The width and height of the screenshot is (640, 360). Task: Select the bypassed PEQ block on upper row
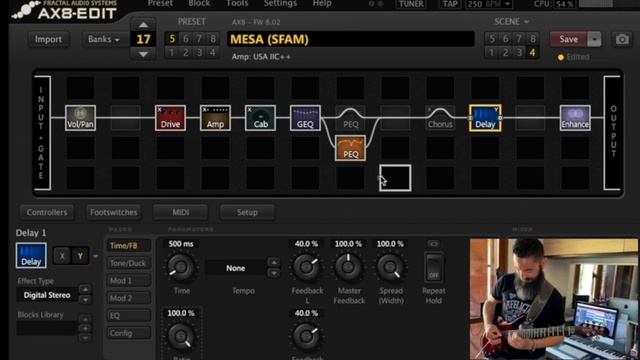(350, 118)
